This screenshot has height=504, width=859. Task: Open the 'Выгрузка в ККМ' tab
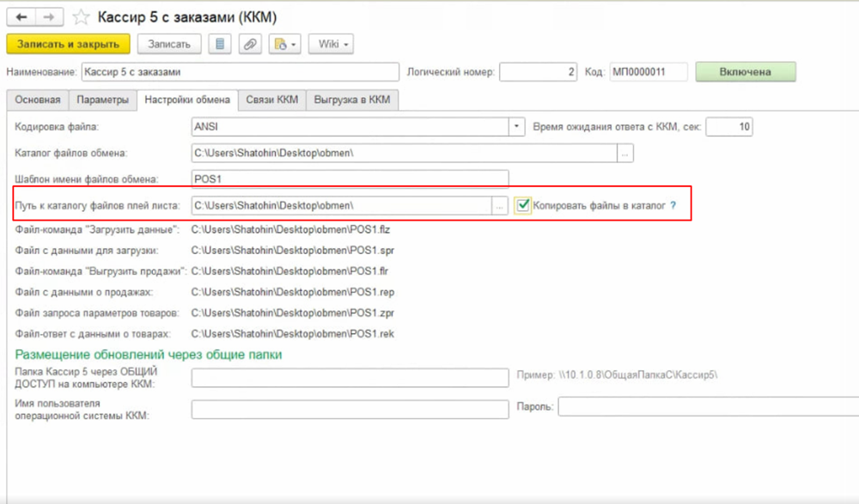(351, 100)
